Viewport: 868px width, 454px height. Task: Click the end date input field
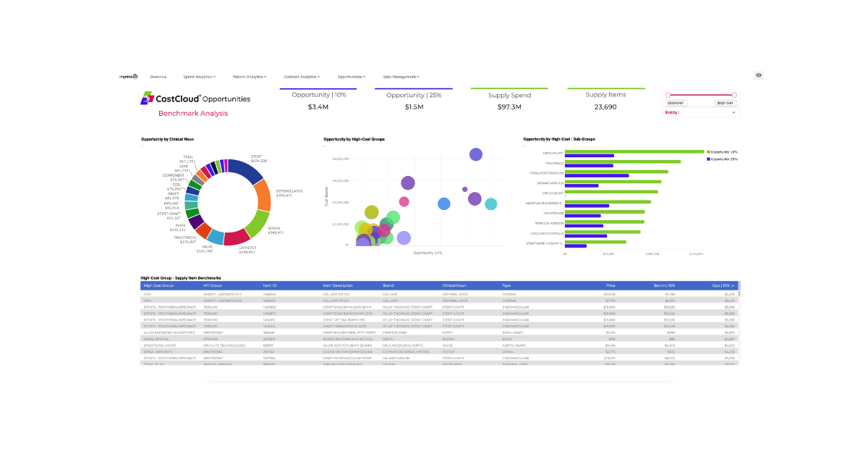pyautogui.click(x=725, y=104)
